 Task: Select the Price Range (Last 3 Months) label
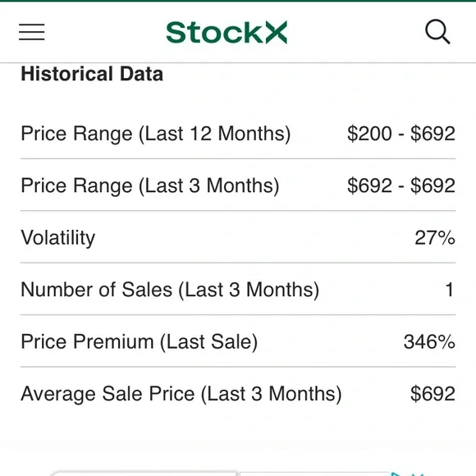150,185
